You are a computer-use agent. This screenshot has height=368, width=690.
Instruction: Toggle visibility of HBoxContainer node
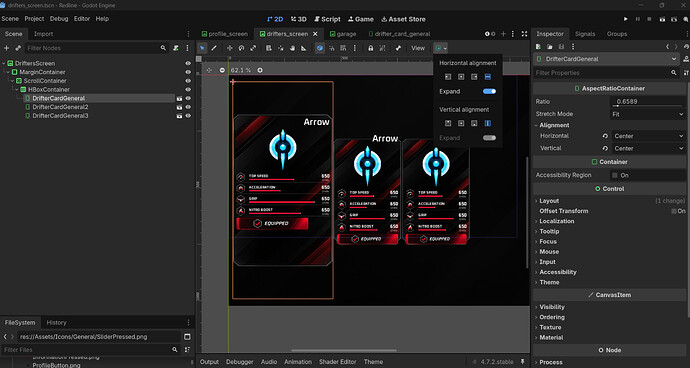(188, 89)
